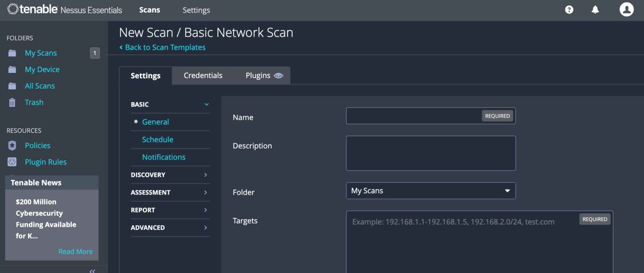Image resolution: width=644 pixels, height=273 pixels.
Task: Click the Tenable logo icon
Action: click(12, 9)
